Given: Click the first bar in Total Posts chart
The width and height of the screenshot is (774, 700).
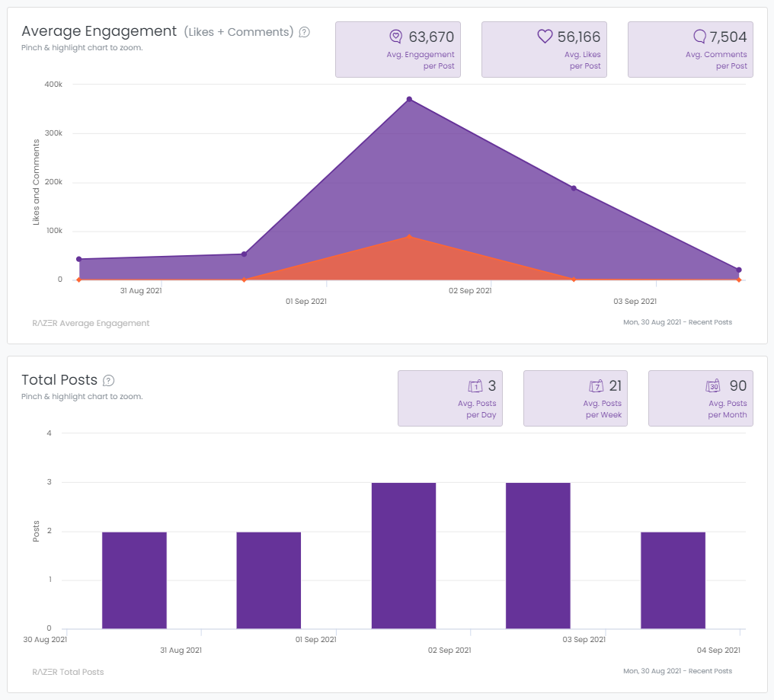Looking at the screenshot, I should pos(134,580).
